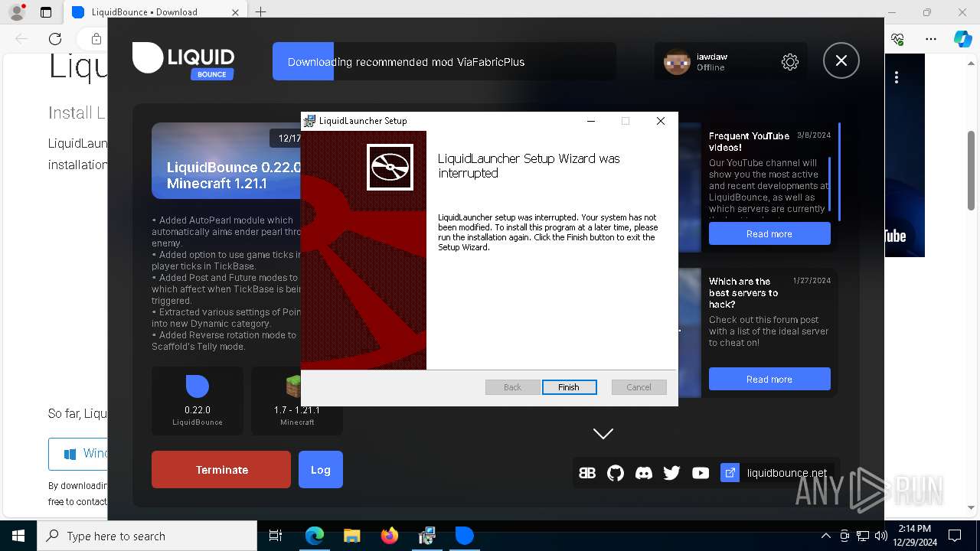Click the three-dot menu on video

[x=897, y=77]
